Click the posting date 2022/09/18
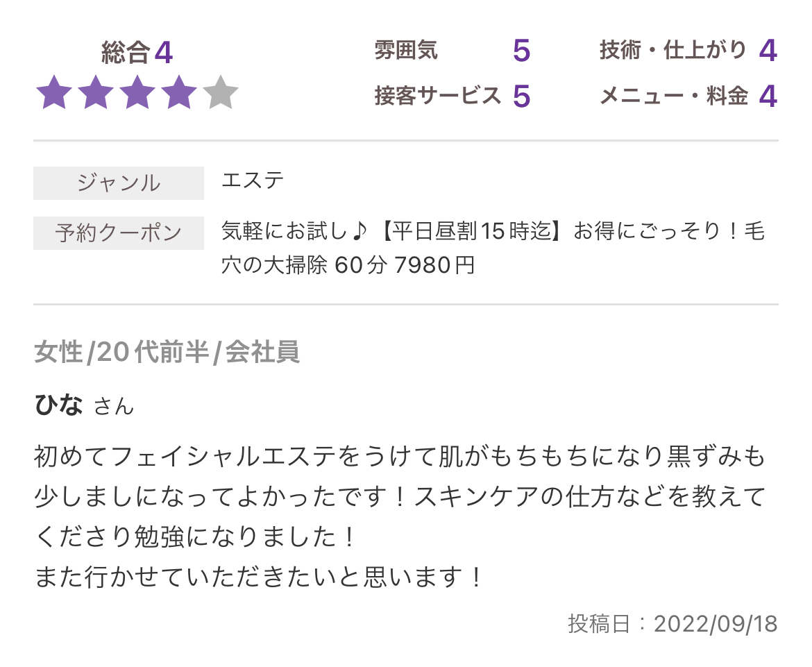Viewport: 812px width, 667px height. [716, 624]
